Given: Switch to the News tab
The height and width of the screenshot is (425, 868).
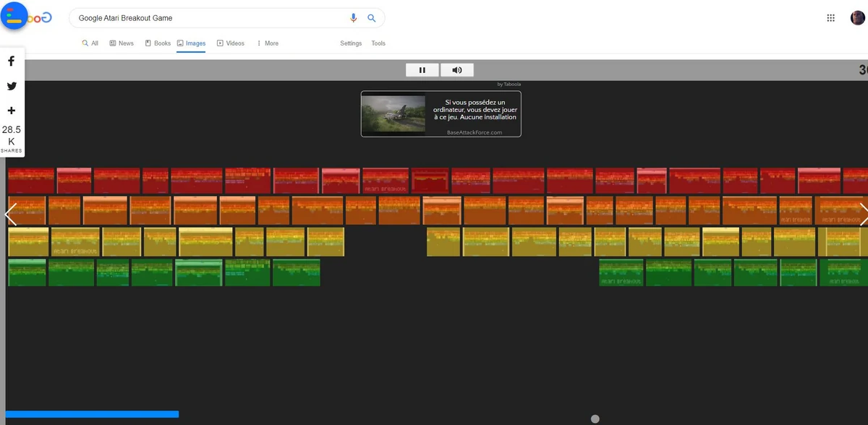Looking at the screenshot, I should [122, 43].
